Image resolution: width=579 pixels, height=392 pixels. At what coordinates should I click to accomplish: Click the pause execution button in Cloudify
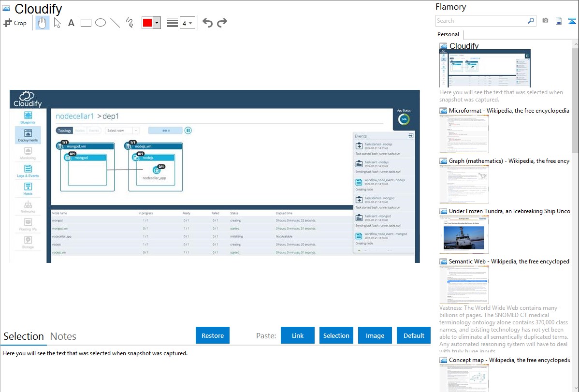point(188,131)
